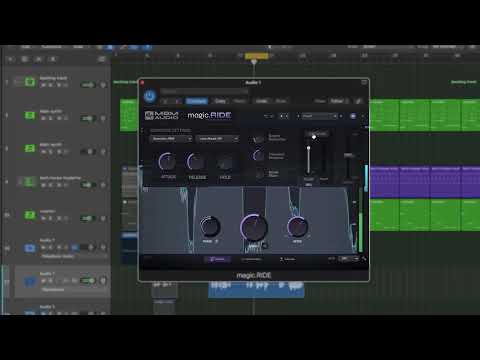Image resolution: width=480 pixels, height=360 pixels.
Task: Click the large center knob in magic.RIDE
Action: (254, 228)
